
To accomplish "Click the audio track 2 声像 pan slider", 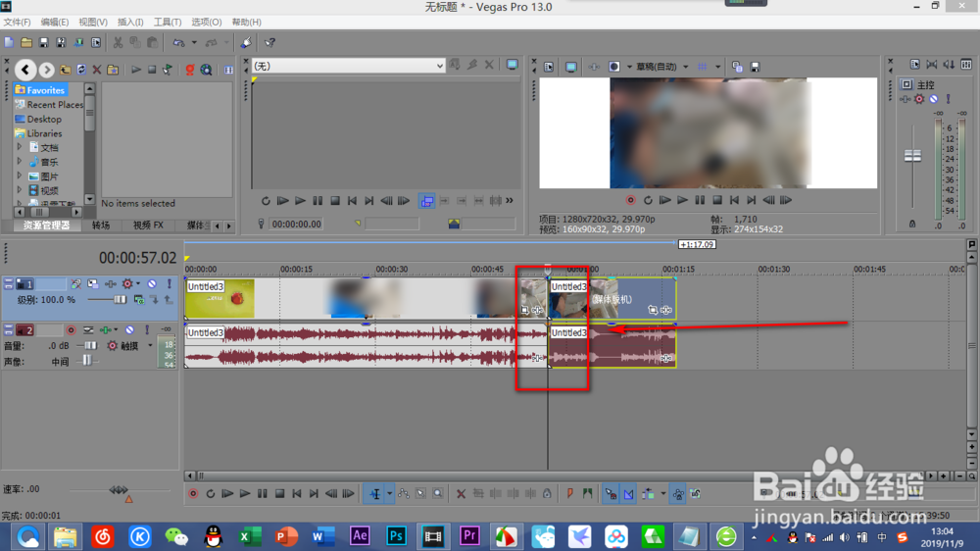I will click(x=87, y=360).
